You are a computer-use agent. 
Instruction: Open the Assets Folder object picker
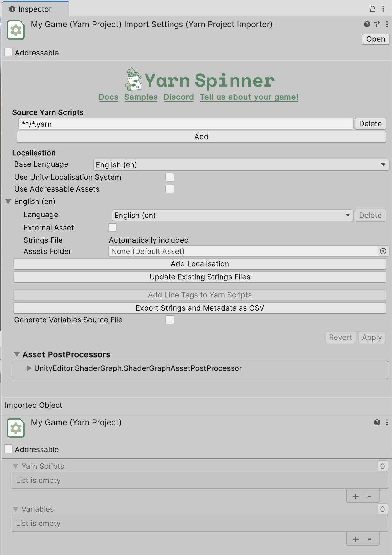click(x=383, y=251)
